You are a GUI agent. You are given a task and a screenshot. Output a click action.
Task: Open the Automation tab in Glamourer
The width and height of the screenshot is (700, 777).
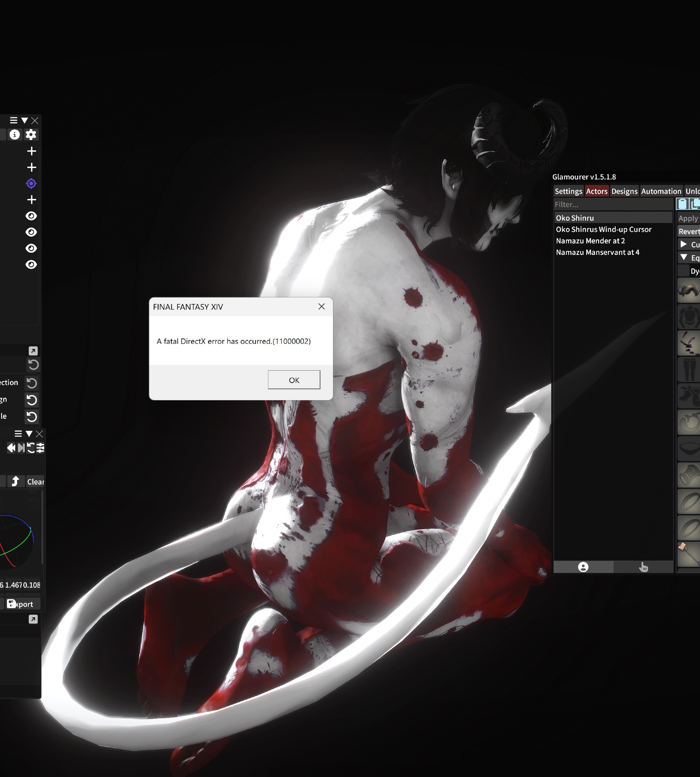pyautogui.click(x=661, y=191)
